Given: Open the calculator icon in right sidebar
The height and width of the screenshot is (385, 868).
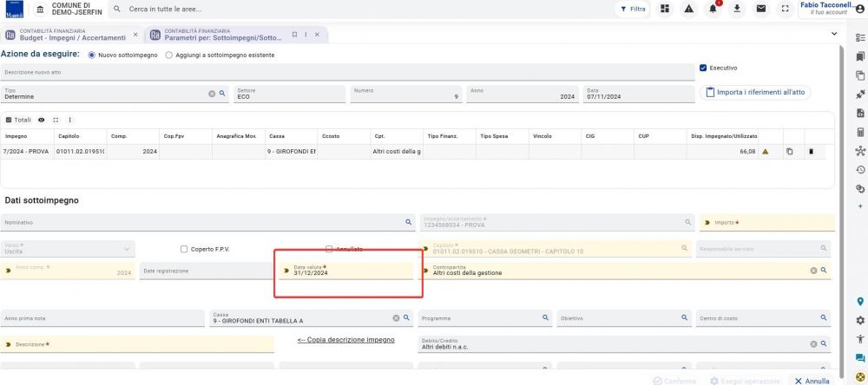Looking at the screenshot, I should pos(859,132).
